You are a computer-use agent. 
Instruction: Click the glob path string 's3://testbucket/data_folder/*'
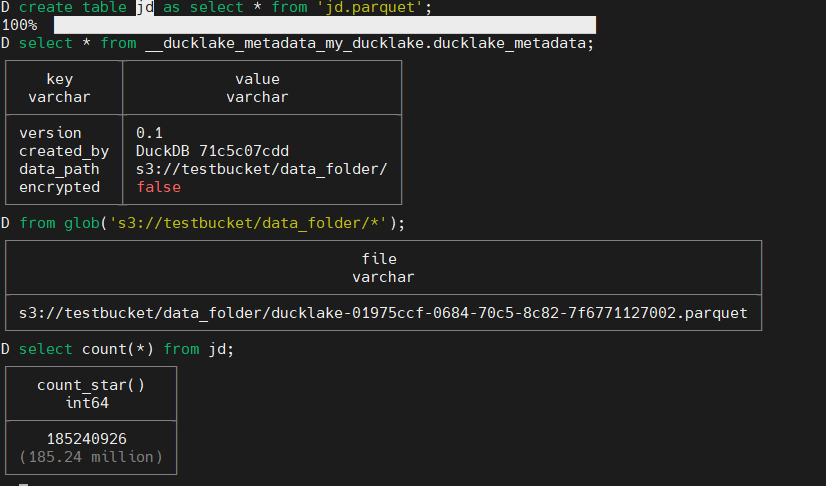(x=248, y=223)
